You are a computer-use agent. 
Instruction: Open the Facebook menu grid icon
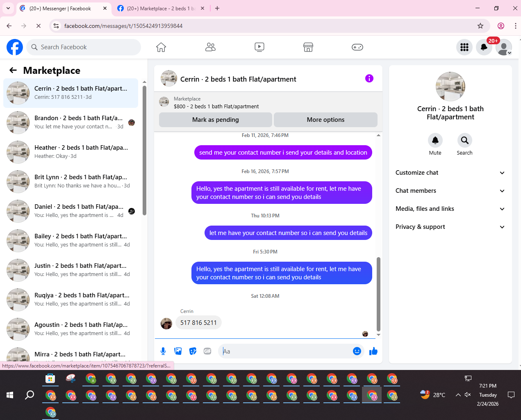(x=464, y=47)
